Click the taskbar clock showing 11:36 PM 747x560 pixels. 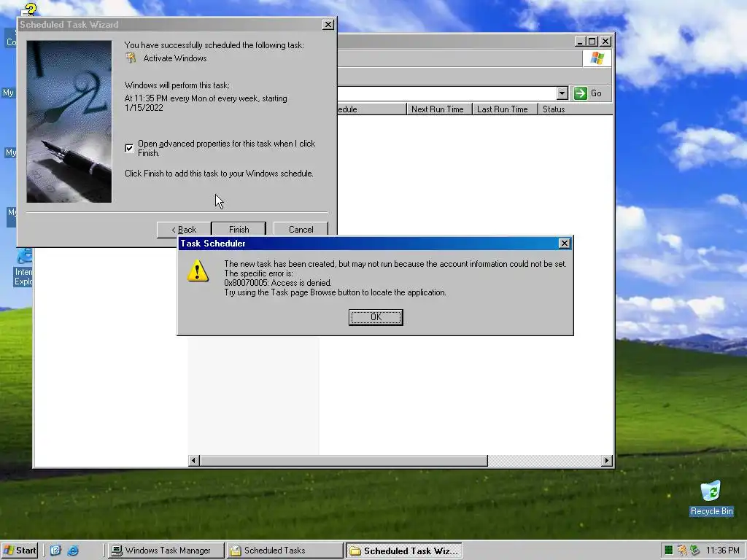pos(722,551)
